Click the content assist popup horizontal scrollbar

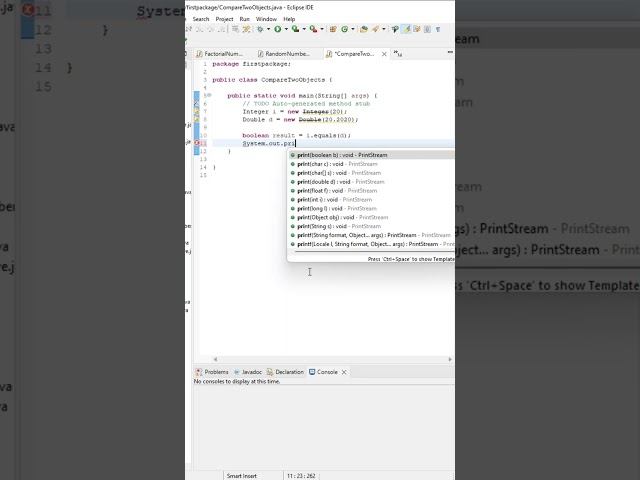[x=374, y=252]
